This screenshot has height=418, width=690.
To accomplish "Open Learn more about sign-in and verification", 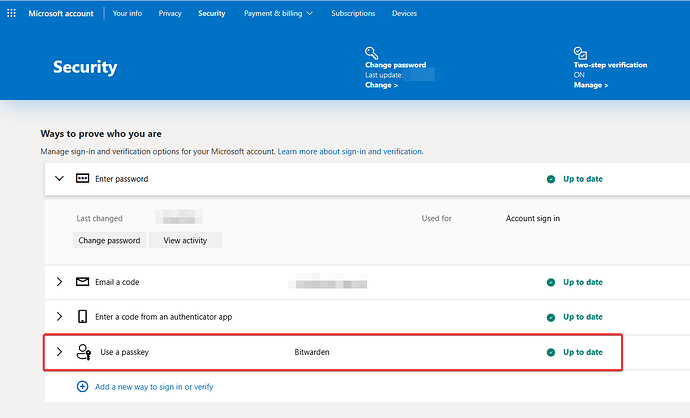I will (x=350, y=151).
